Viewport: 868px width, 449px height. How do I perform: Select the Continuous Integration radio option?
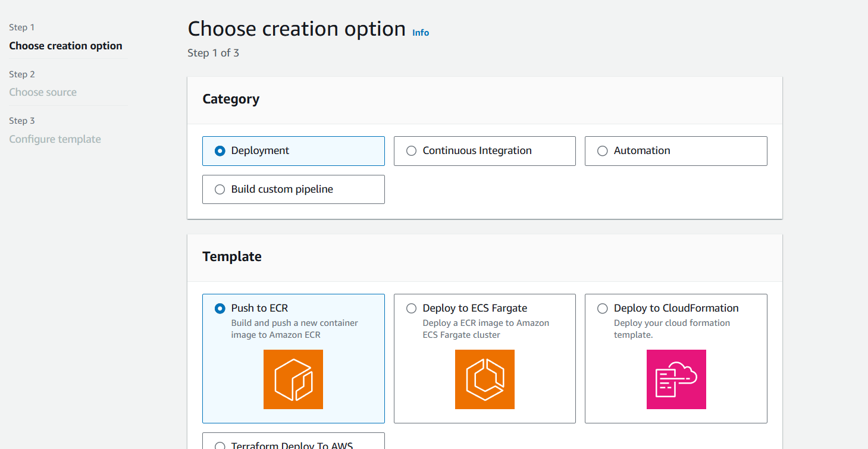411,151
